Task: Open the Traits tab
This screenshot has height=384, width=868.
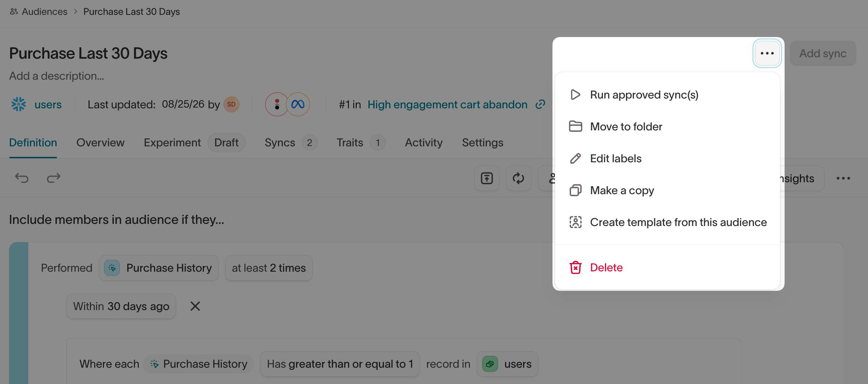Action: (361, 142)
